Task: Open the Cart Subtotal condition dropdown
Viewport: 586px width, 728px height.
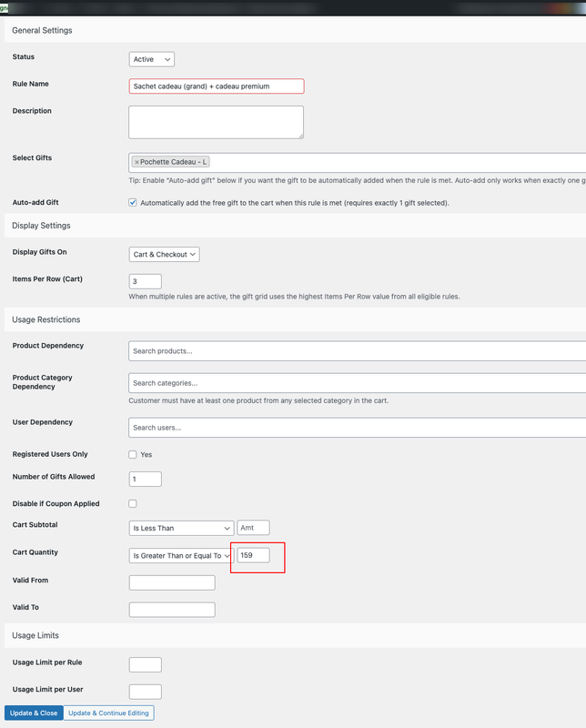Action: point(181,529)
